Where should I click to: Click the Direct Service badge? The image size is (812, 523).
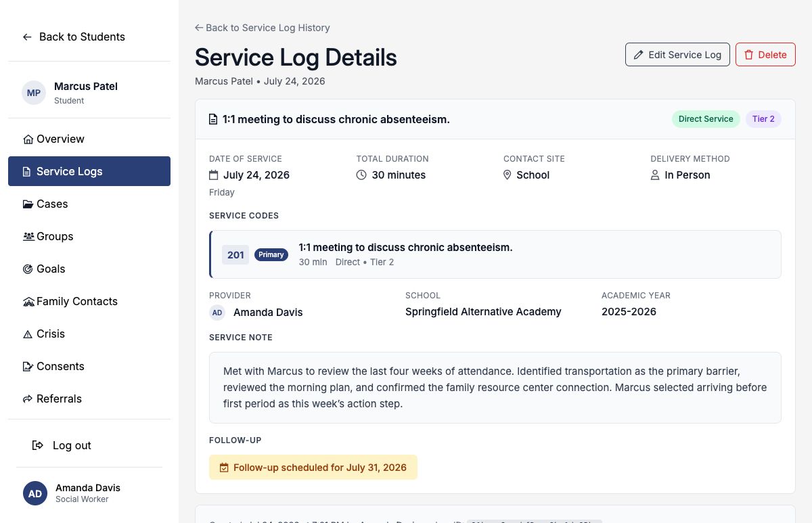point(706,119)
